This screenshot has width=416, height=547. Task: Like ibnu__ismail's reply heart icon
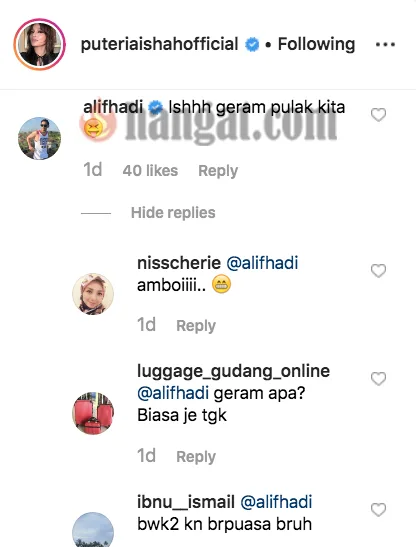pos(378,510)
